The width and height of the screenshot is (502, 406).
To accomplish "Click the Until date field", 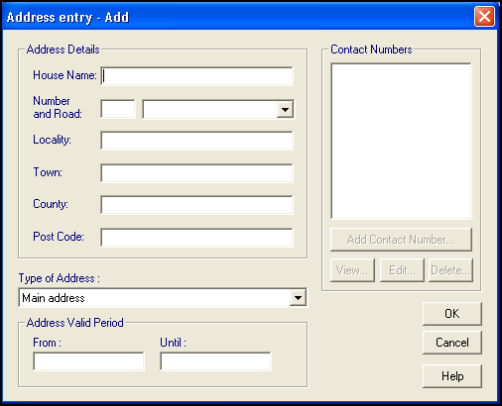I will [x=216, y=361].
